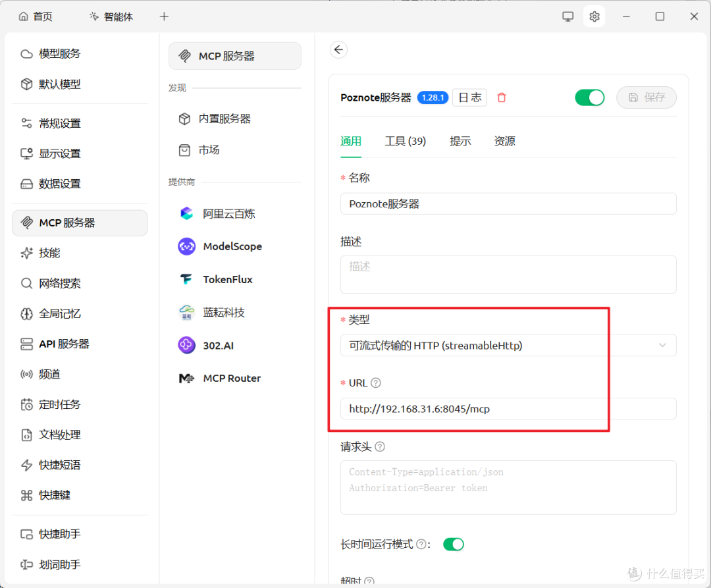
Task: Toggle the 长时间运行模式 switch
Action: coord(454,544)
